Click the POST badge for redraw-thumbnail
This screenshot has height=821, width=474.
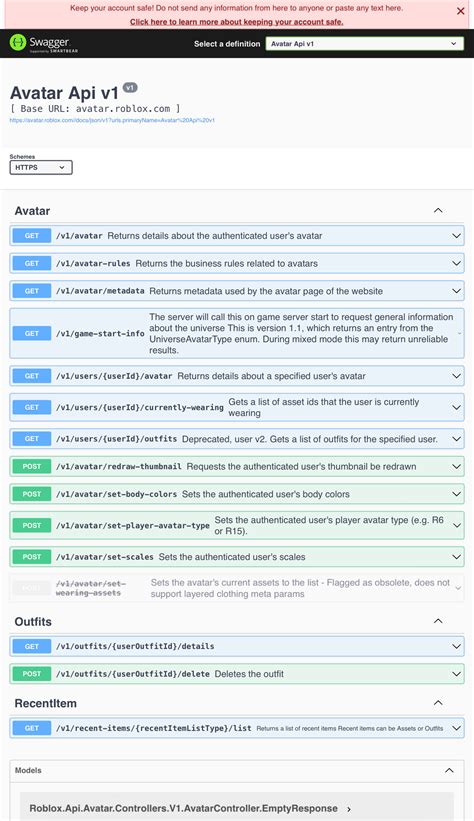[x=31, y=466]
